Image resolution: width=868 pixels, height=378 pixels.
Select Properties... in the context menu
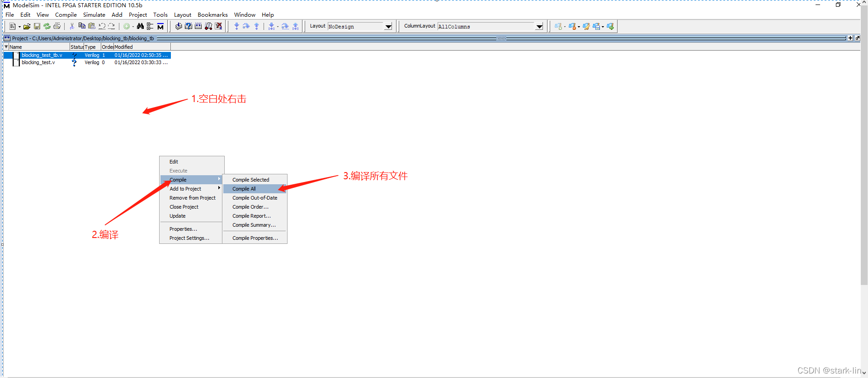(192, 229)
